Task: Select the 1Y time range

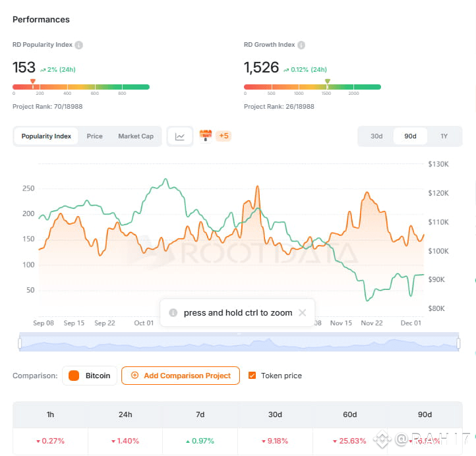Action: tap(444, 136)
